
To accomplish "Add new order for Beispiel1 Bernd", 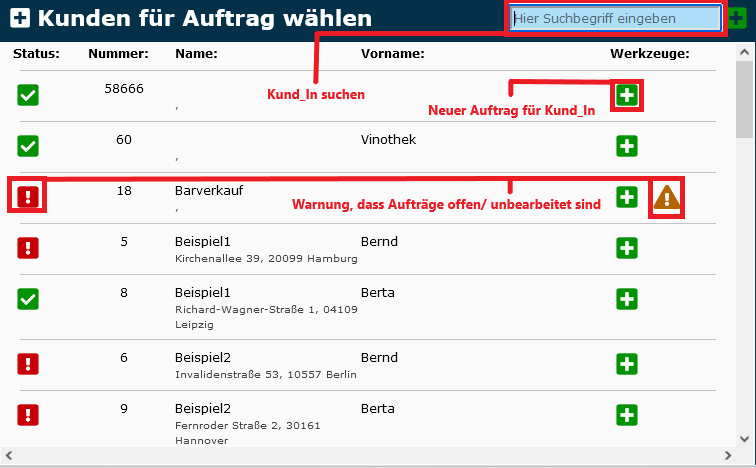I will click(x=626, y=247).
